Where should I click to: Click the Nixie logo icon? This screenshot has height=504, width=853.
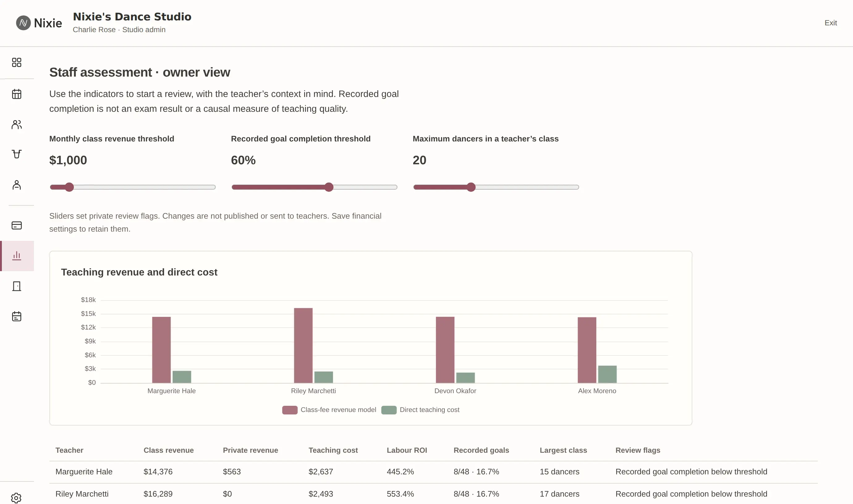[x=23, y=23]
